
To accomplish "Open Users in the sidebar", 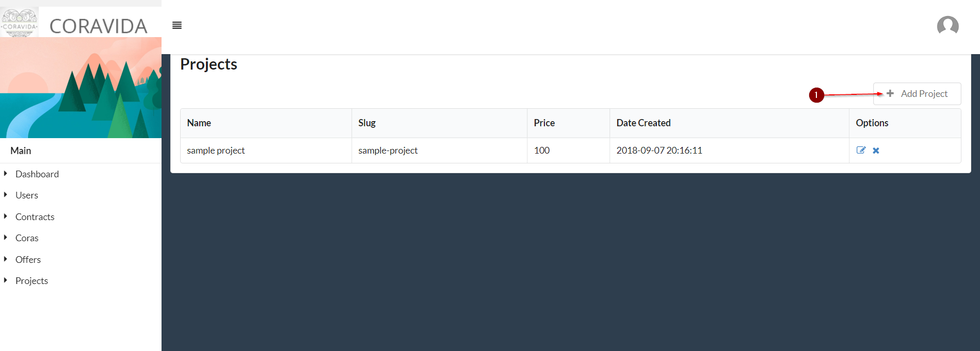I will [x=27, y=195].
